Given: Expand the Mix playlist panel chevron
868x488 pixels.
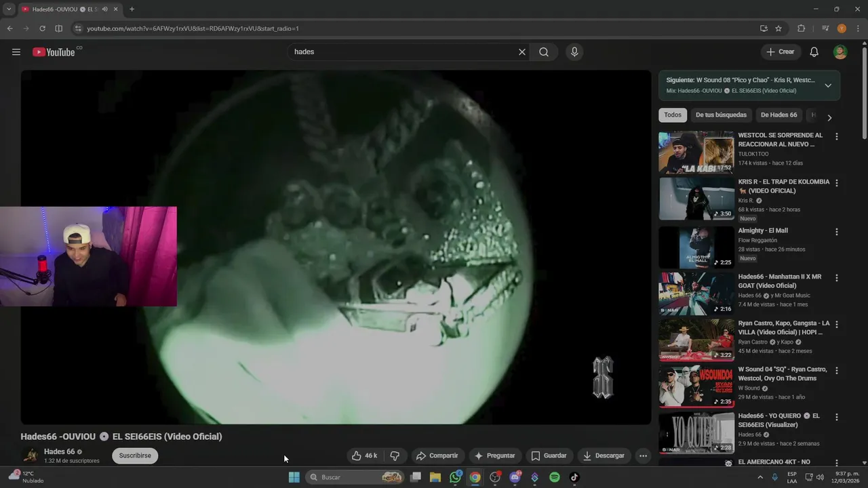Looking at the screenshot, I should 828,85.
